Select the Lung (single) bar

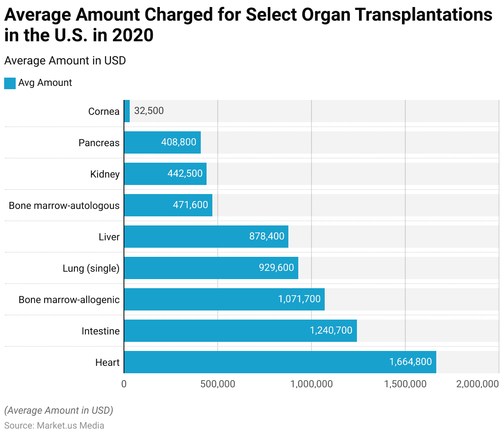211,268
